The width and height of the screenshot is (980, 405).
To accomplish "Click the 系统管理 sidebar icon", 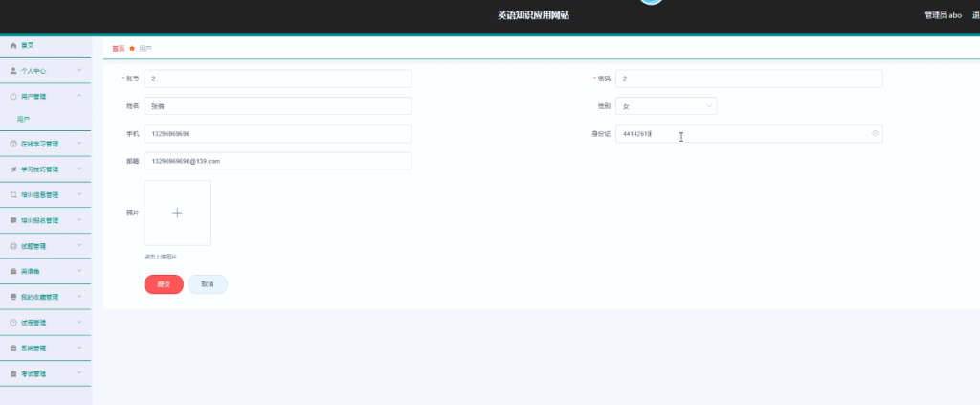I will pos(13,349).
